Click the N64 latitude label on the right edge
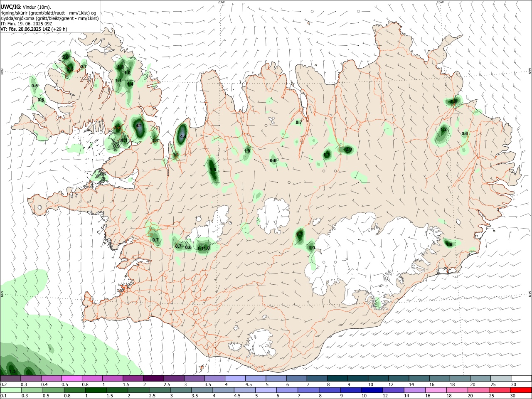 click(530, 293)
